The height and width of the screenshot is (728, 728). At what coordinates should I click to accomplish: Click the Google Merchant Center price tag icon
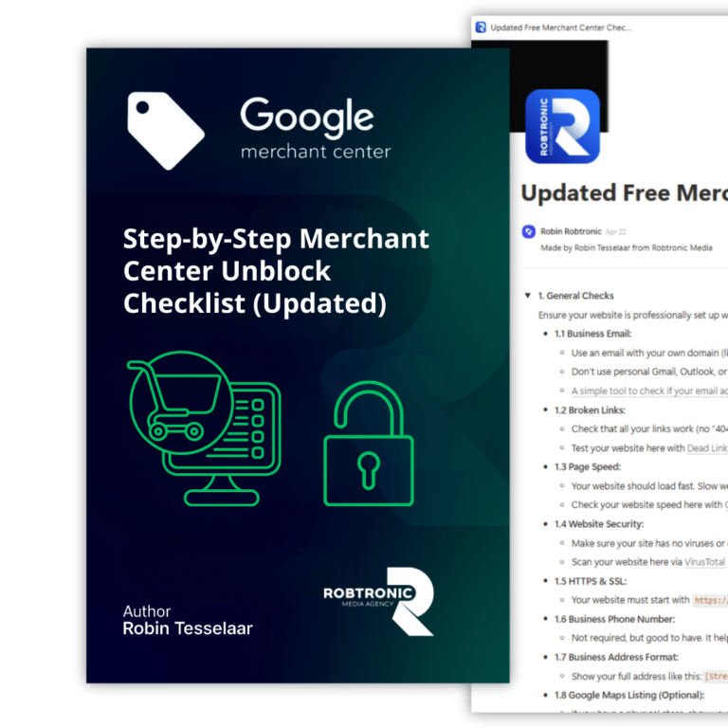[x=166, y=130]
